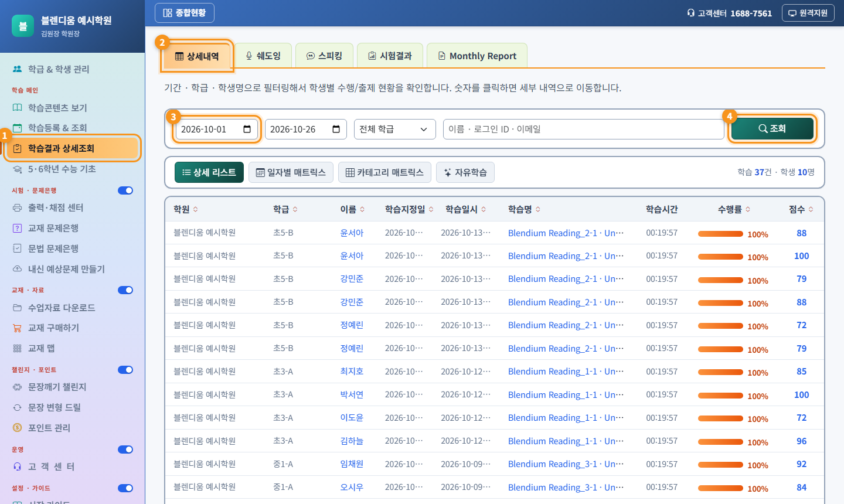Click 문장깨기 챌린지 puzzle icon
This screenshot has width=844, height=504.
tap(18, 387)
